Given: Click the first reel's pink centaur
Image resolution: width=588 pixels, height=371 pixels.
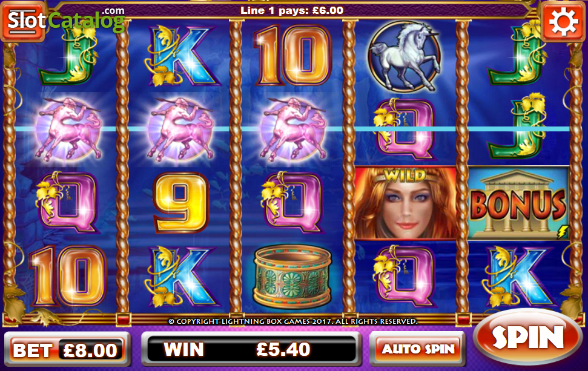Looking at the screenshot, I should 68,130.
